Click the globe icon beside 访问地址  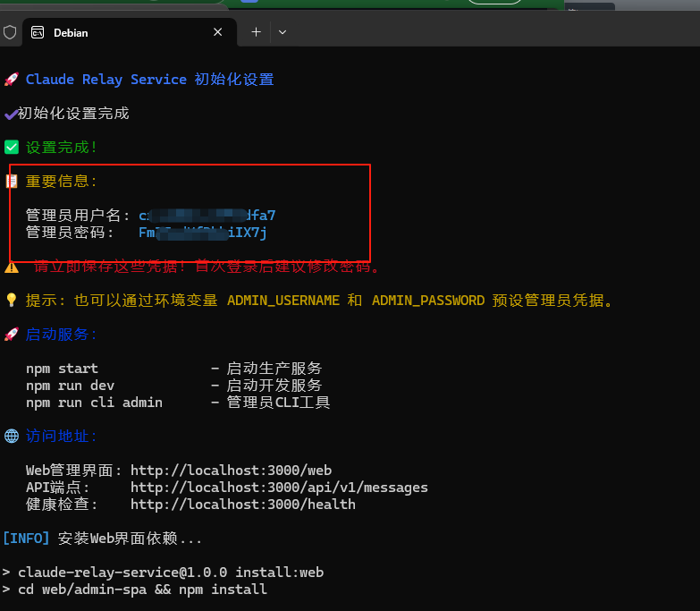coord(11,437)
